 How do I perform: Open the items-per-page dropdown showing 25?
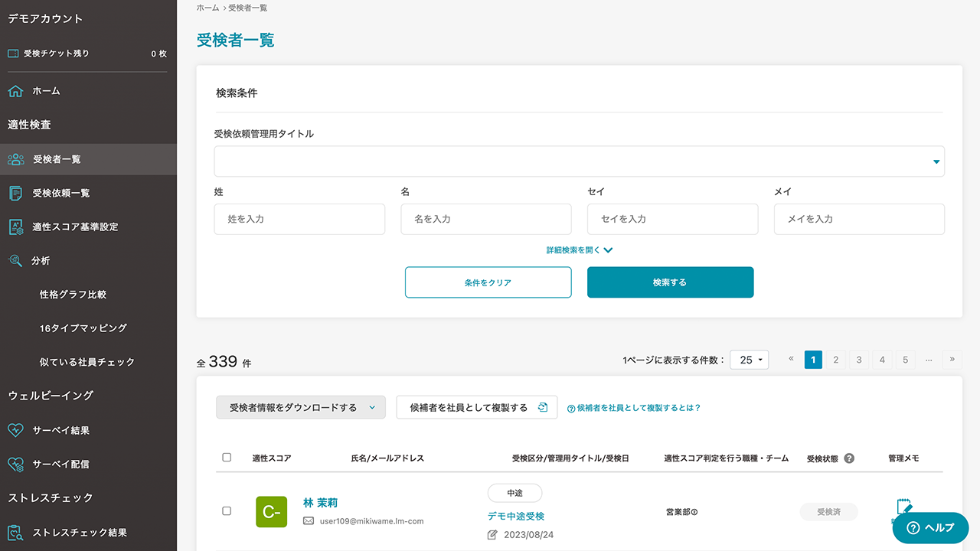tap(749, 360)
